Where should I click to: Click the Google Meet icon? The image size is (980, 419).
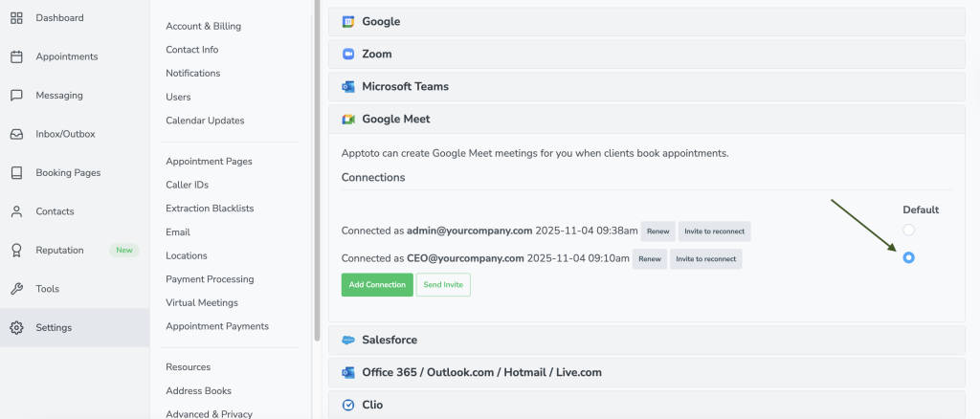[x=348, y=120]
